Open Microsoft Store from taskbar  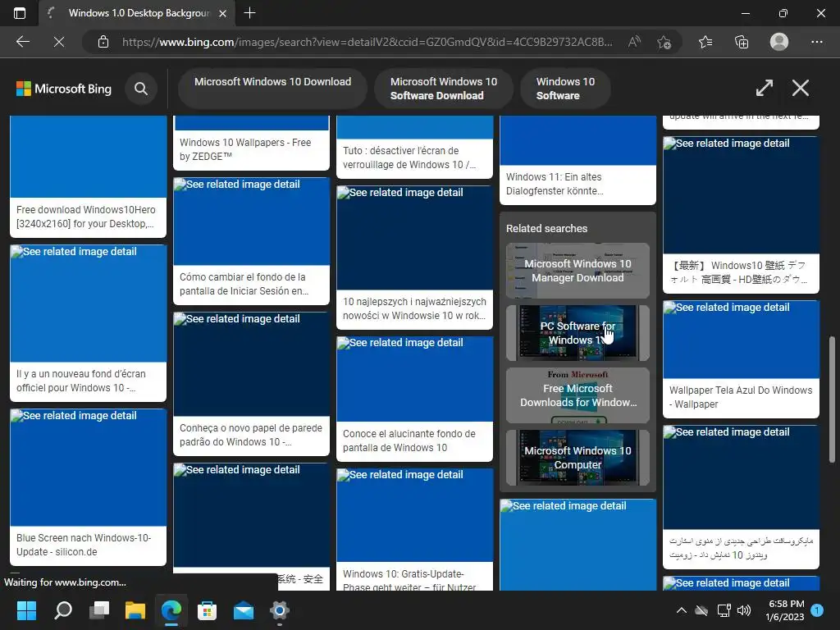208,609
